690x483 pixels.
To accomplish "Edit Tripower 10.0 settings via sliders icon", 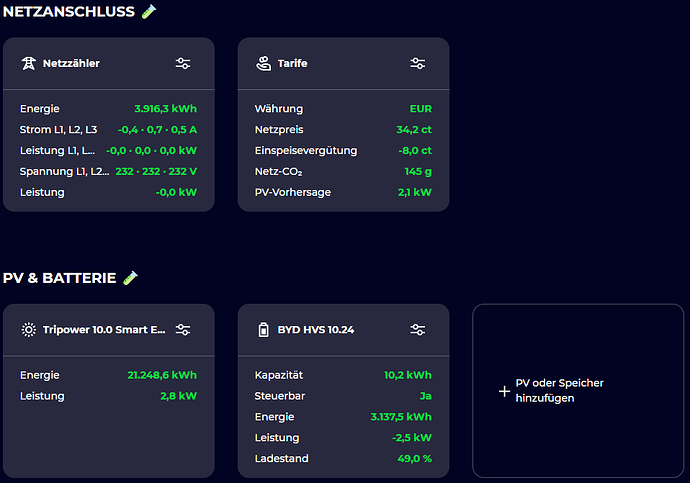I will click(x=183, y=330).
